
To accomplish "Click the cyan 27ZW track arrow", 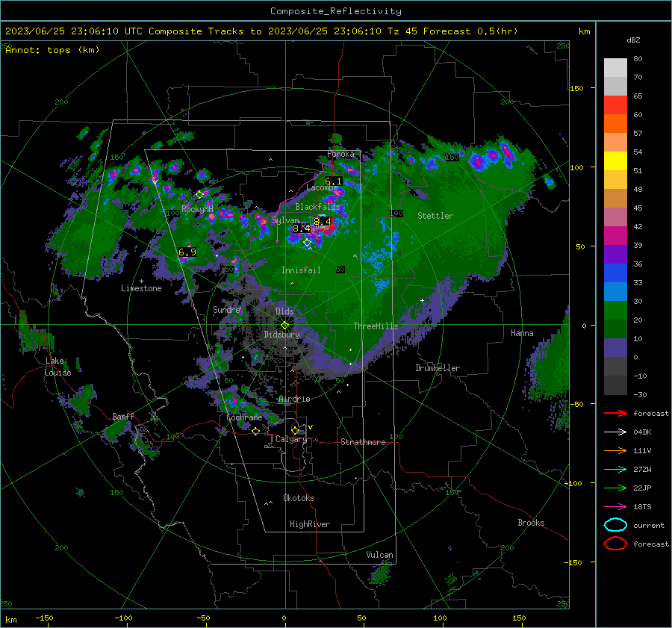I will [615, 470].
